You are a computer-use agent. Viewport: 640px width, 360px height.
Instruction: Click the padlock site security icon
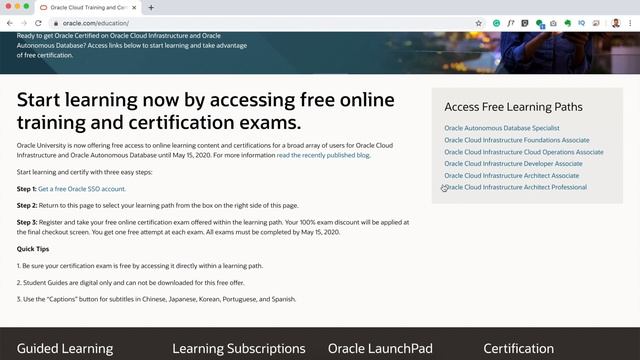pos(56,23)
